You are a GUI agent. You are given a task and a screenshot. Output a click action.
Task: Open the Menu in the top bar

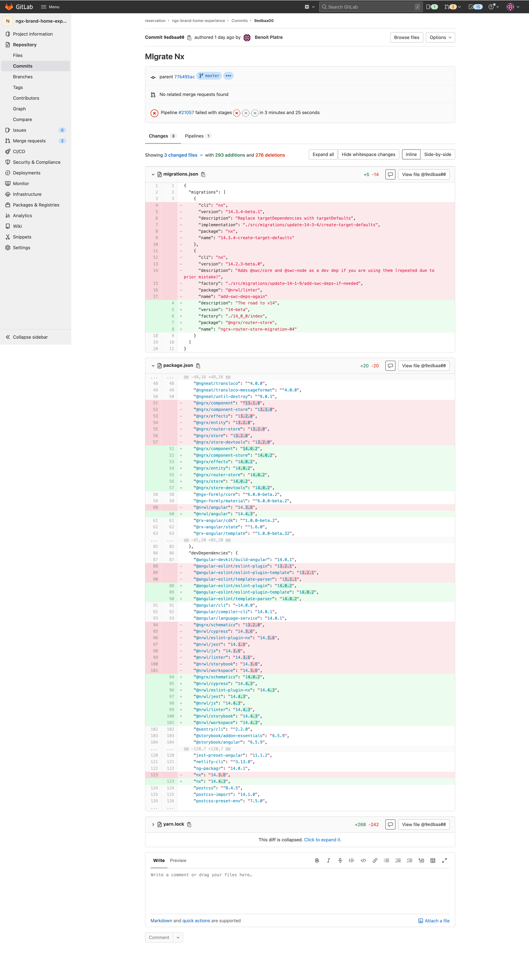point(50,7)
